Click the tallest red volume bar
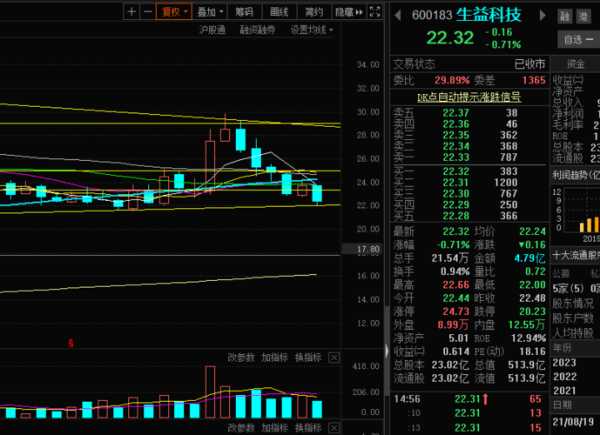 tap(210, 392)
